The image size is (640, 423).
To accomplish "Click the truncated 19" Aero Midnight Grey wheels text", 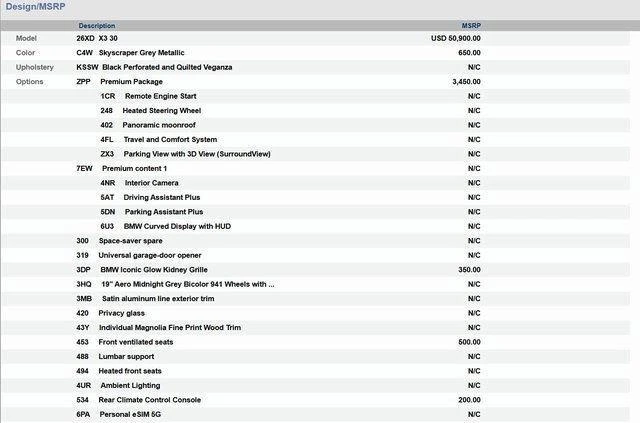I will [187, 284].
